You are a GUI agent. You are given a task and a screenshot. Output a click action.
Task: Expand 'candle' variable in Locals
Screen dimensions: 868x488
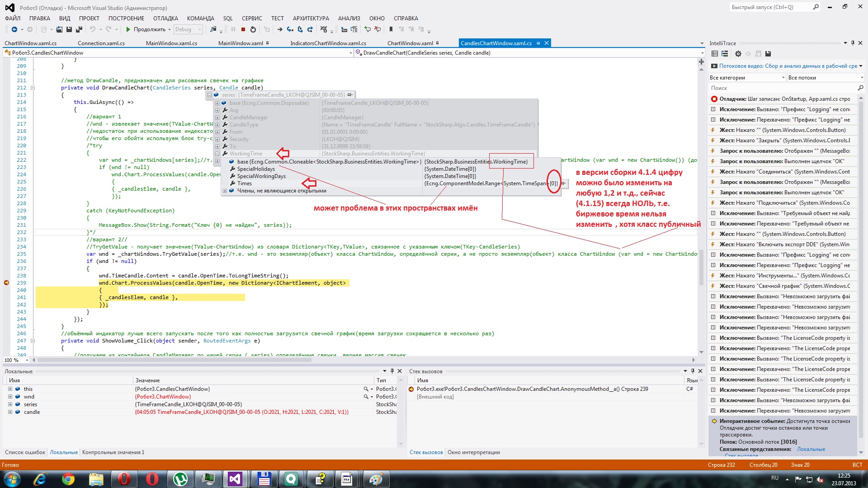click(x=10, y=412)
